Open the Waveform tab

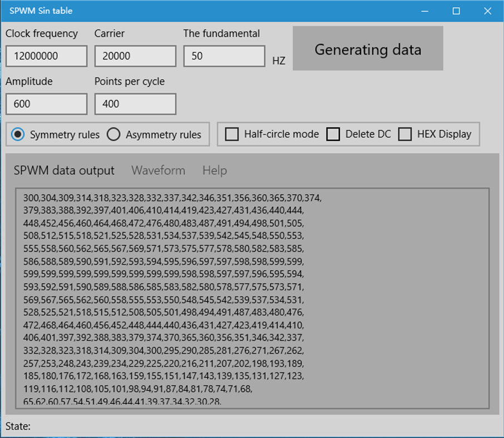[158, 170]
